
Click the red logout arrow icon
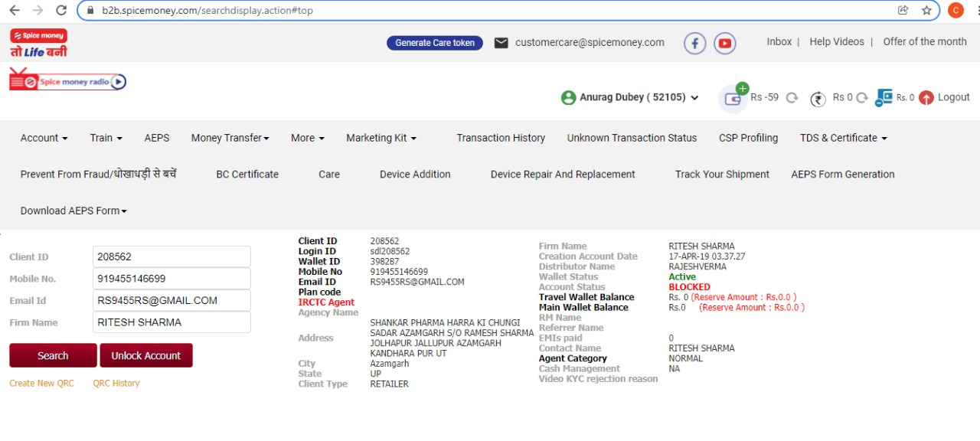pos(926,98)
